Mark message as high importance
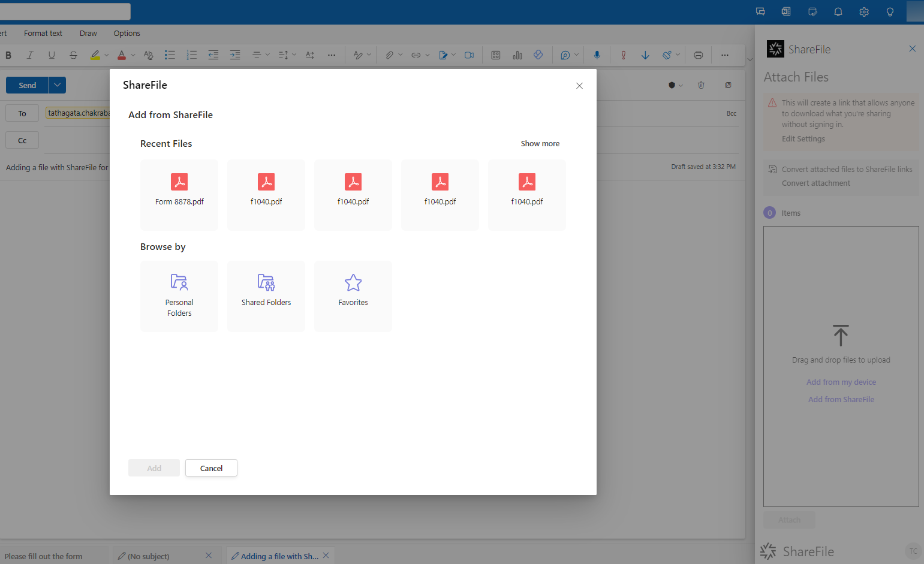Image resolution: width=924 pixels, height=564 pixels. tap(624, 55)
